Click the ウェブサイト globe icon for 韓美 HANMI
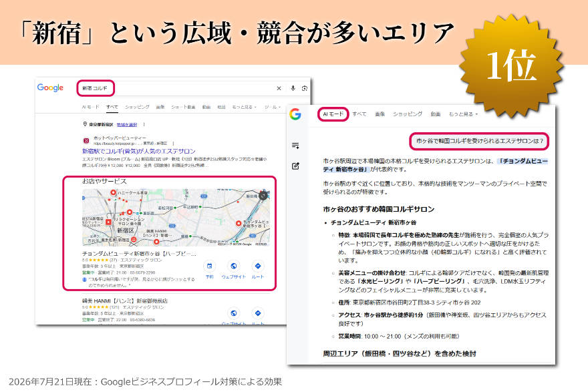 point(234,313)
